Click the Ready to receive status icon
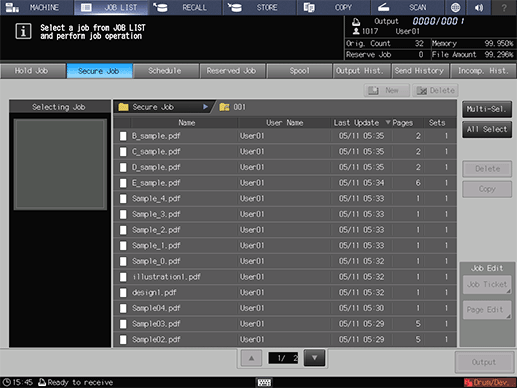This screenshot has width=517, height=388. point(42,382)
